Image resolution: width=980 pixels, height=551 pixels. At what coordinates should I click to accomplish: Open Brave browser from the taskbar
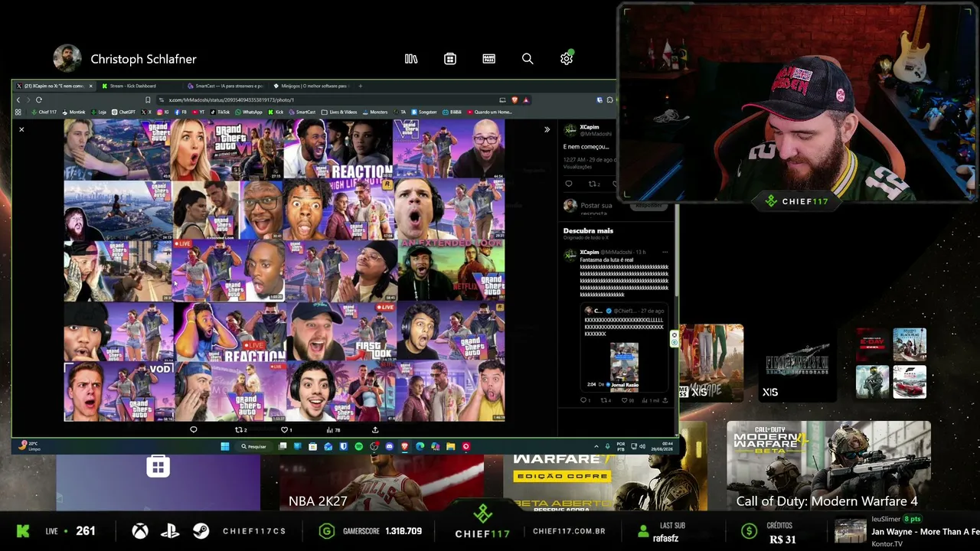[x=405, y=446]
